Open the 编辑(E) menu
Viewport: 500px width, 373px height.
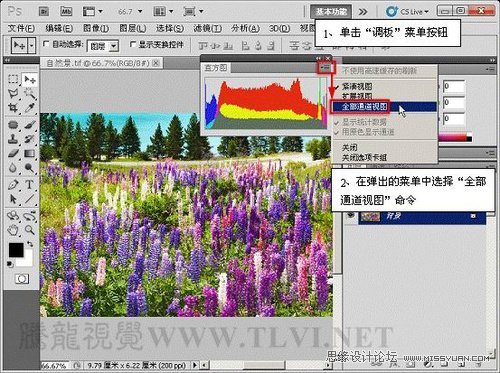(59, 29)
